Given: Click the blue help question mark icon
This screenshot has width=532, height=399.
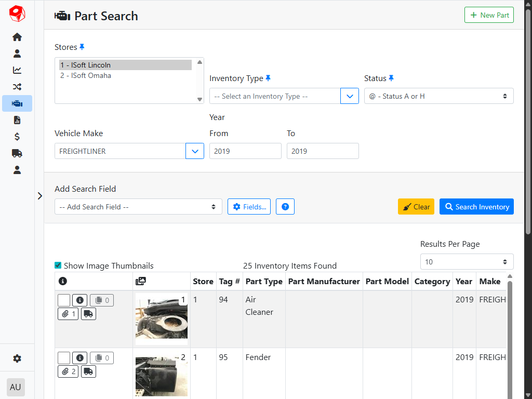Looking at the screenshot, I should 285,207.
